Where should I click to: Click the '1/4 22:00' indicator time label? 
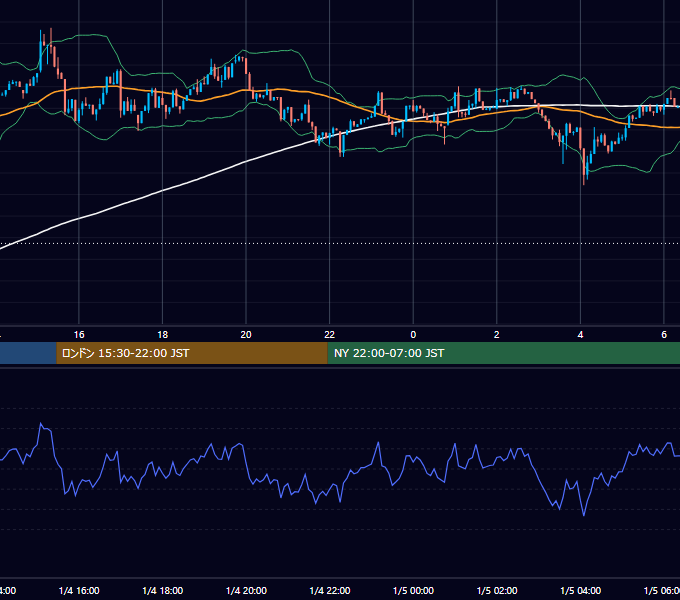tap(330, 591)
